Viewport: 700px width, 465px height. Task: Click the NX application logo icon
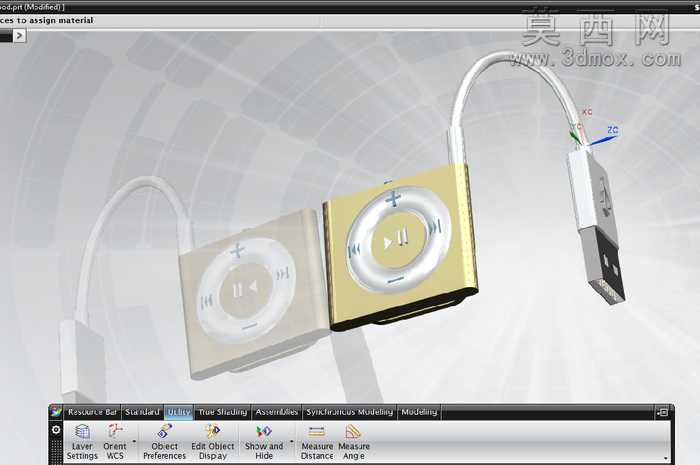tap(56, 411)
